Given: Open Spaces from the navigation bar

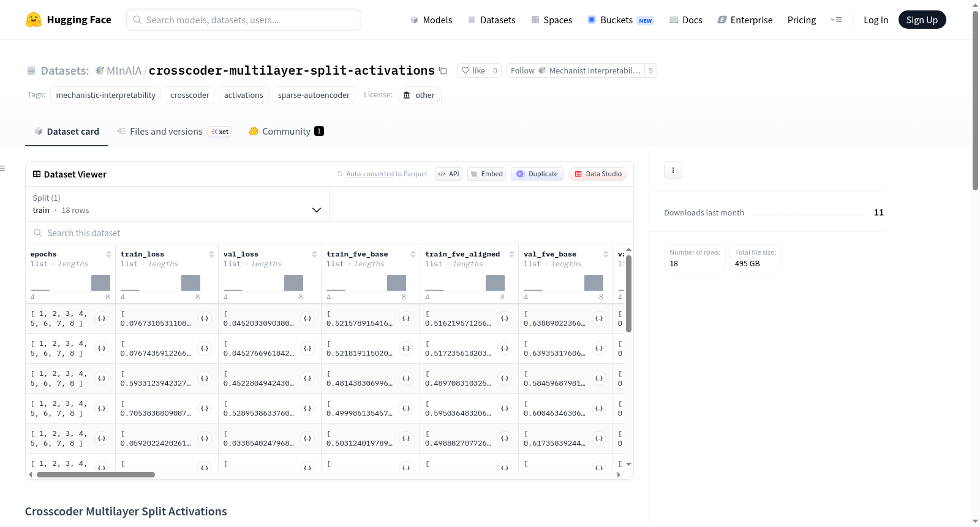Looking at the screenshot, I should (551, 20).
